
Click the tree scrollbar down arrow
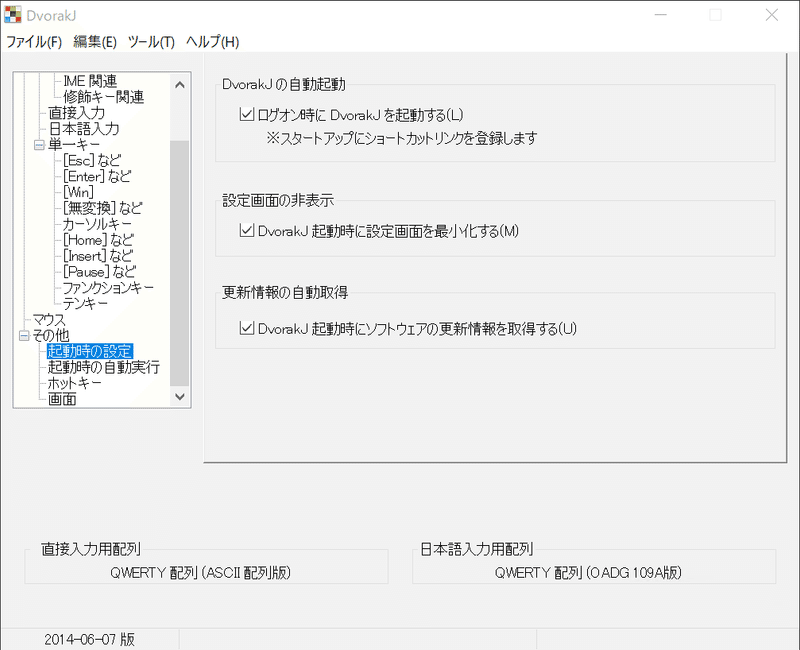(180, 396)
